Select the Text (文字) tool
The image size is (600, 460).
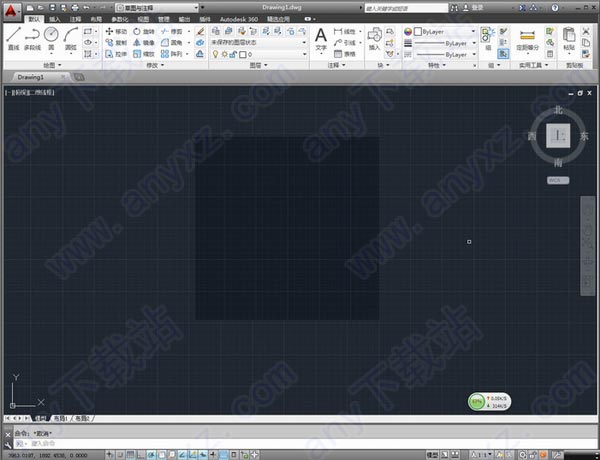[x=321, y=39]
